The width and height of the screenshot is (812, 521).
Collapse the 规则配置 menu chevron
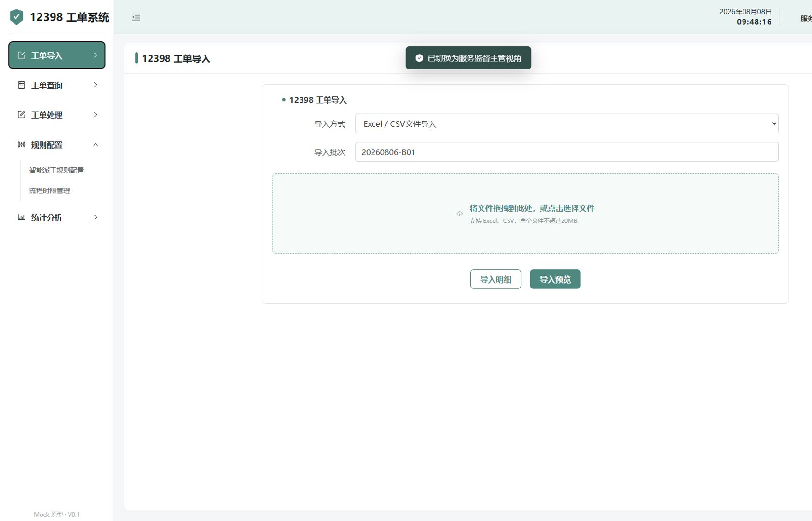tap(96, 145)
